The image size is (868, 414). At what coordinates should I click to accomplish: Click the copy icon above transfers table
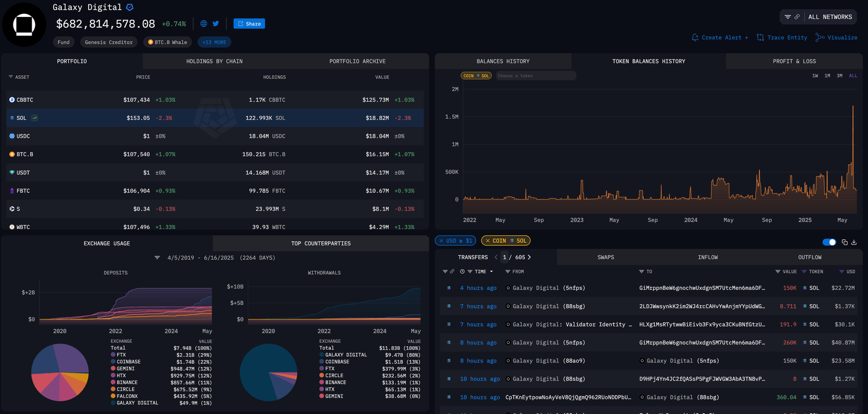pos(844,242)
